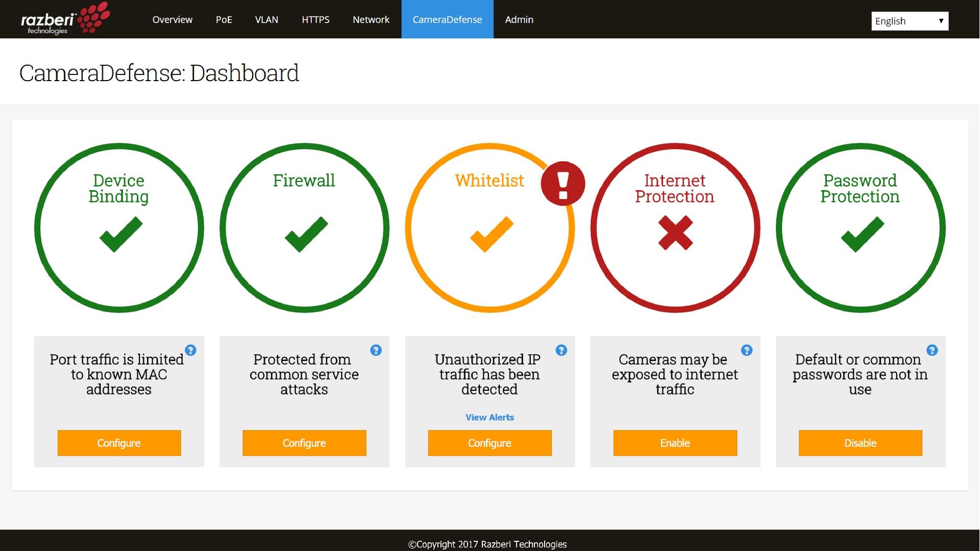The image size is (980, 551).
Task: Open the HTTPS tab
Action: coord(315,19)
